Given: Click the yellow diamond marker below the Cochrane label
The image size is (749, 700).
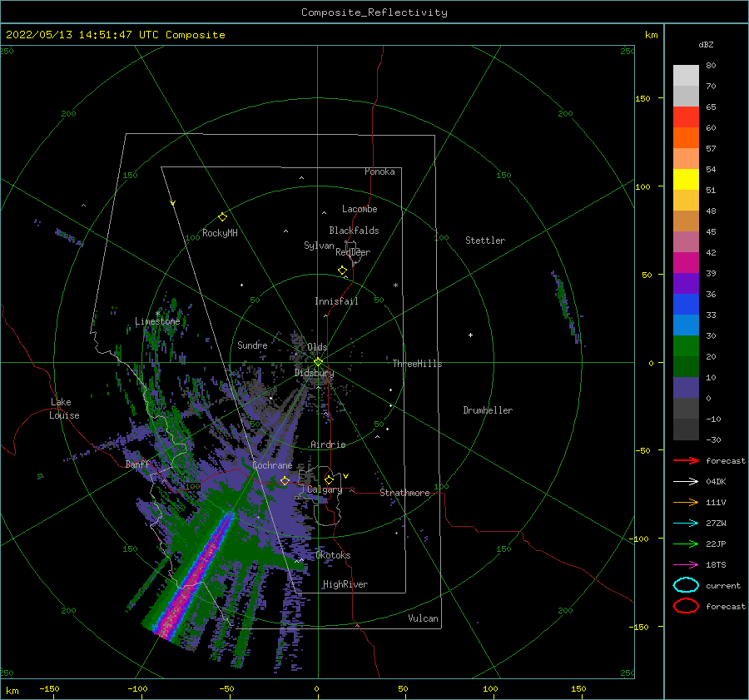Looking at the screenshot, I should [285, 480].
